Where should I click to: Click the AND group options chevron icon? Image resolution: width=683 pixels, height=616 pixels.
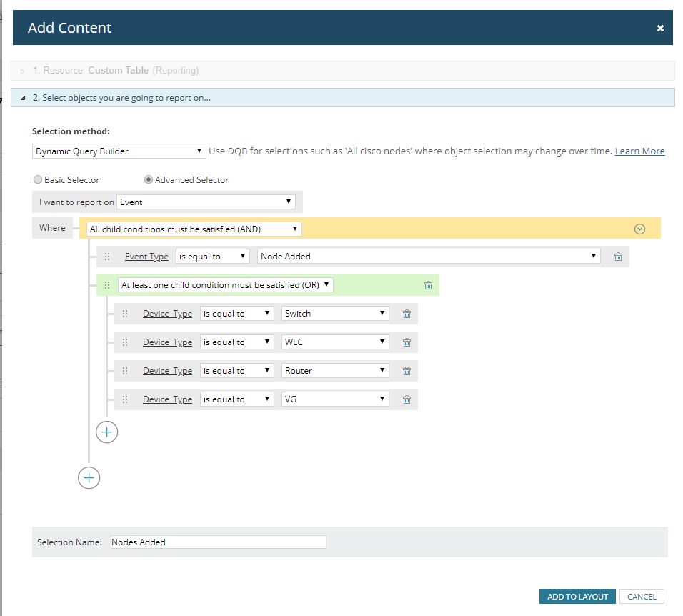pos(639,229)
